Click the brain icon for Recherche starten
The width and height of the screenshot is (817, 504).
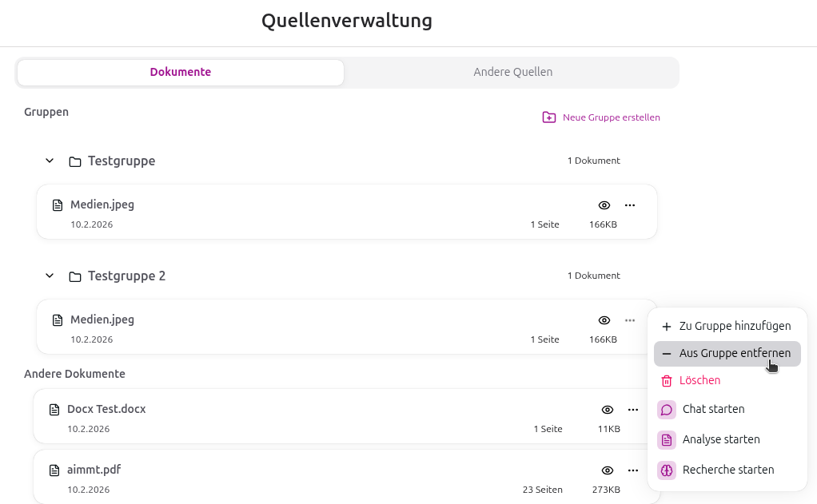pos(666,470)
